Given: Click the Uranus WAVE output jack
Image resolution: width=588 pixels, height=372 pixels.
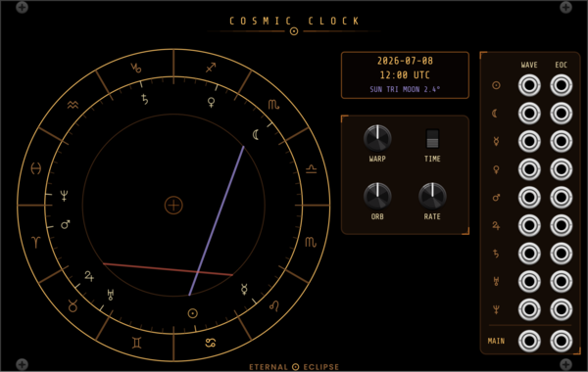Looking at the screenshot, I should 529,282.
